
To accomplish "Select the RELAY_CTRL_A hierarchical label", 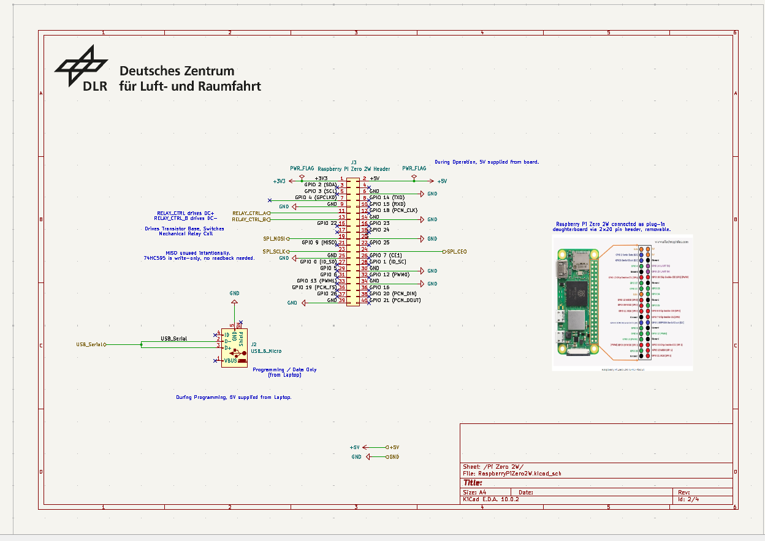I will 252,213.
